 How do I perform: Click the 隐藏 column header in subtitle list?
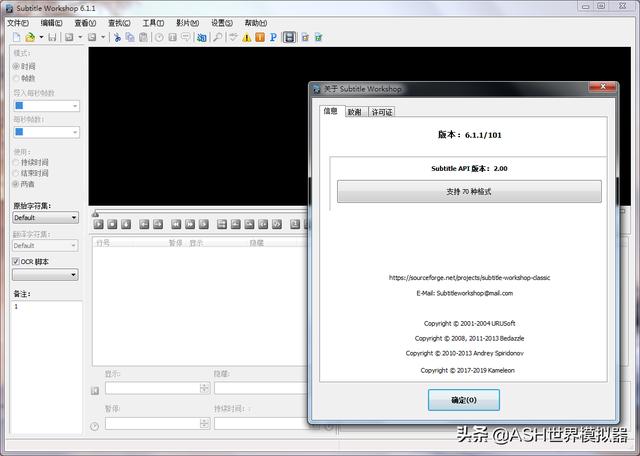click(257, 243)
